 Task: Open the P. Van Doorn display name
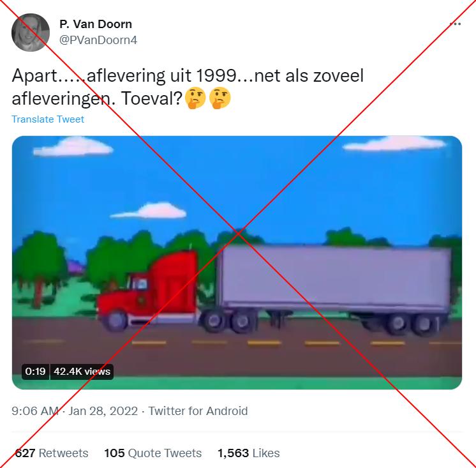[x=96, y=24]
